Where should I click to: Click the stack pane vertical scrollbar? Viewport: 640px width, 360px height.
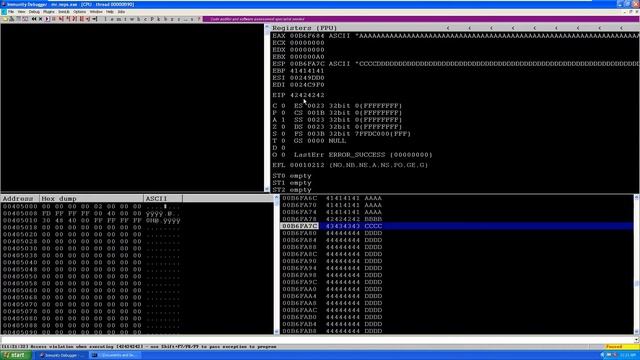[x=636, y=264]
